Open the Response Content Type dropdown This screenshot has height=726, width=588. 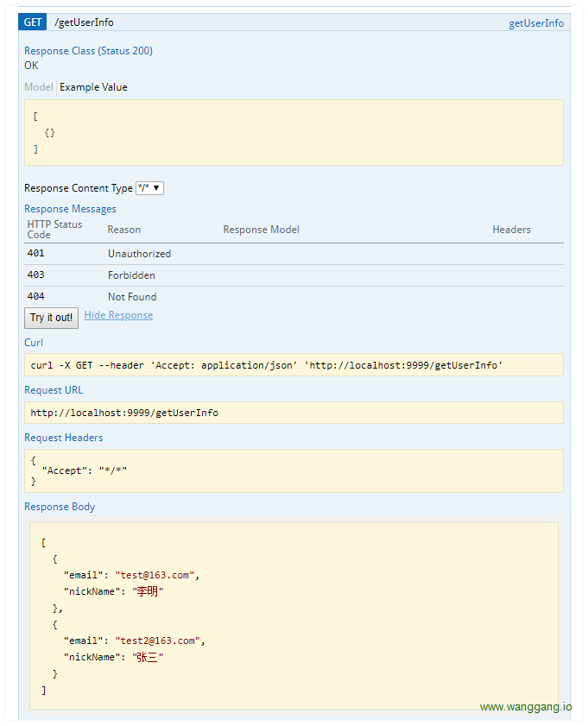coord(146,188)
